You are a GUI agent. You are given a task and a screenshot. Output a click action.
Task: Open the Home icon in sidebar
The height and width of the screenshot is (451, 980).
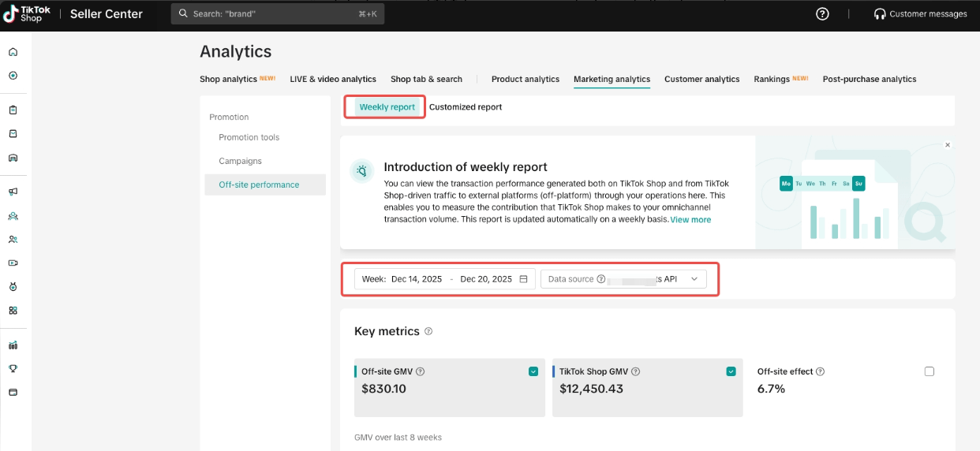click(13, 52)
